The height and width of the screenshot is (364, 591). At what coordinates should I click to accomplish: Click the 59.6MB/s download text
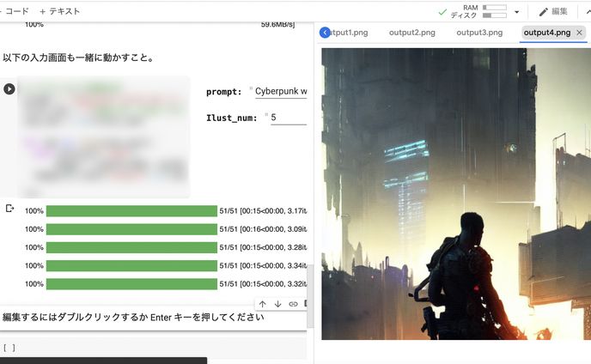(277, 25)
